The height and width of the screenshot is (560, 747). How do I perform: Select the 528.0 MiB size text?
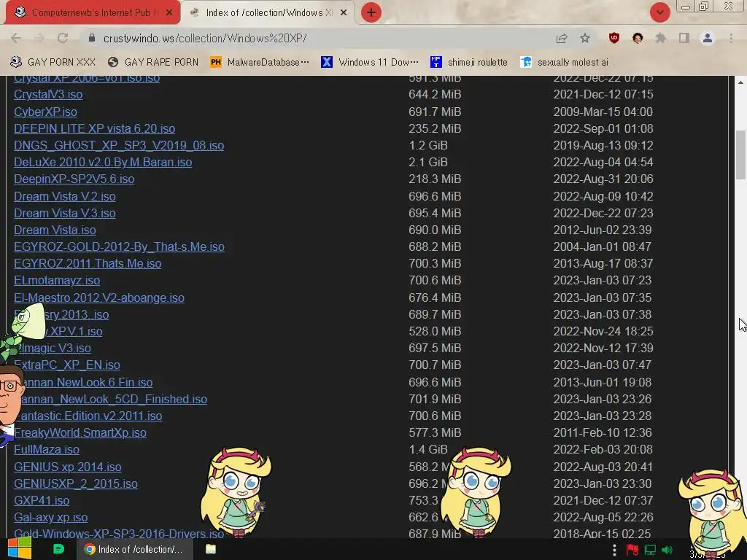coord(435,331)
